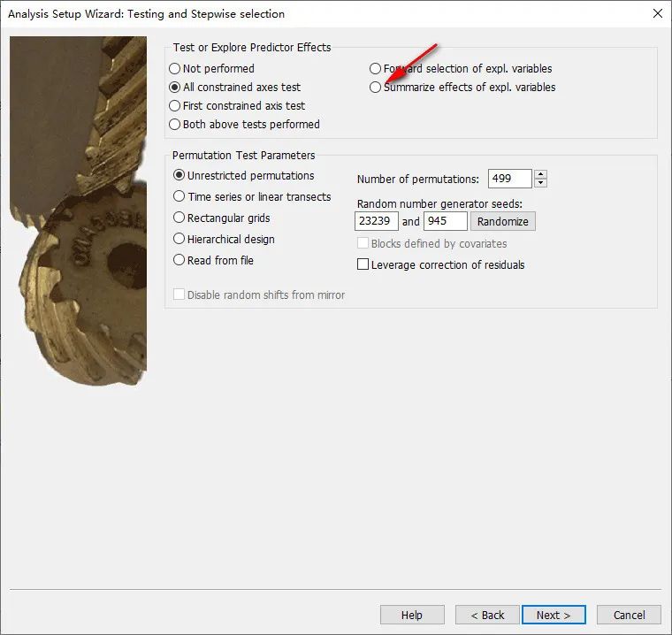Proceed with the Next button

pyautogui.click(x=554, y=615)
